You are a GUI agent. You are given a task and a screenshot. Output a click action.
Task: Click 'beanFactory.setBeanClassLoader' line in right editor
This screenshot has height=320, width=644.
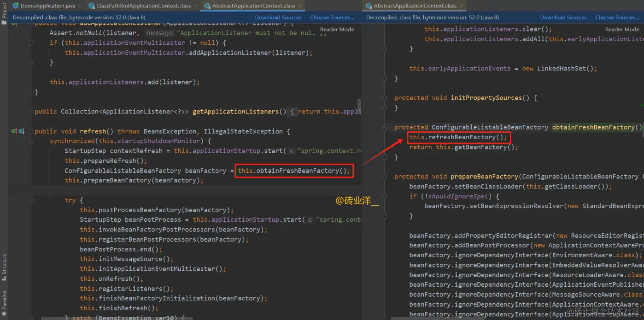511,186
